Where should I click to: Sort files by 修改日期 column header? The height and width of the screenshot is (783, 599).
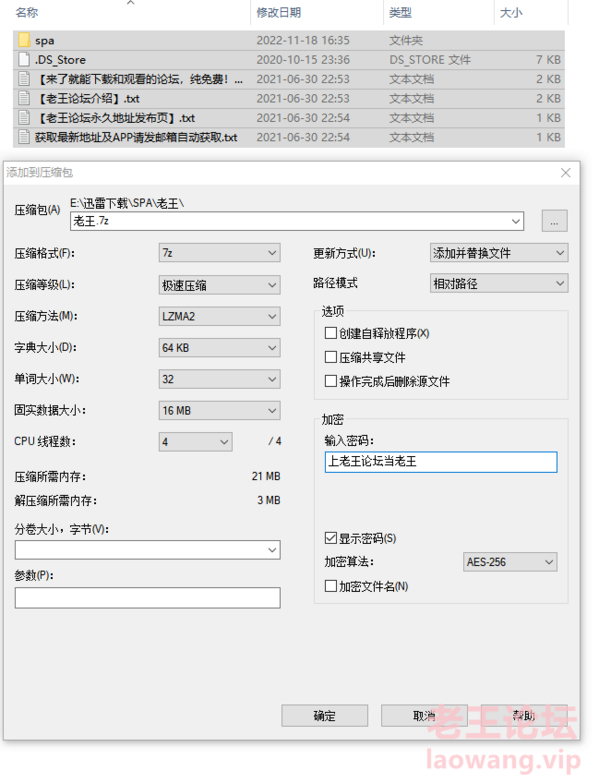[279, 12]
